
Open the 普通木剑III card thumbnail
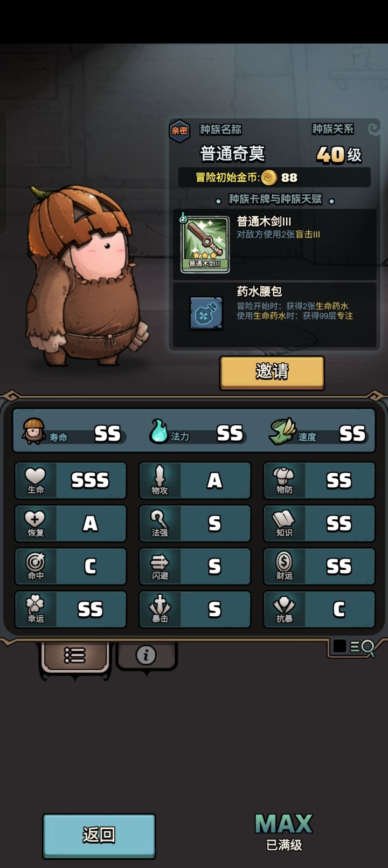click(x=205, y=244)
